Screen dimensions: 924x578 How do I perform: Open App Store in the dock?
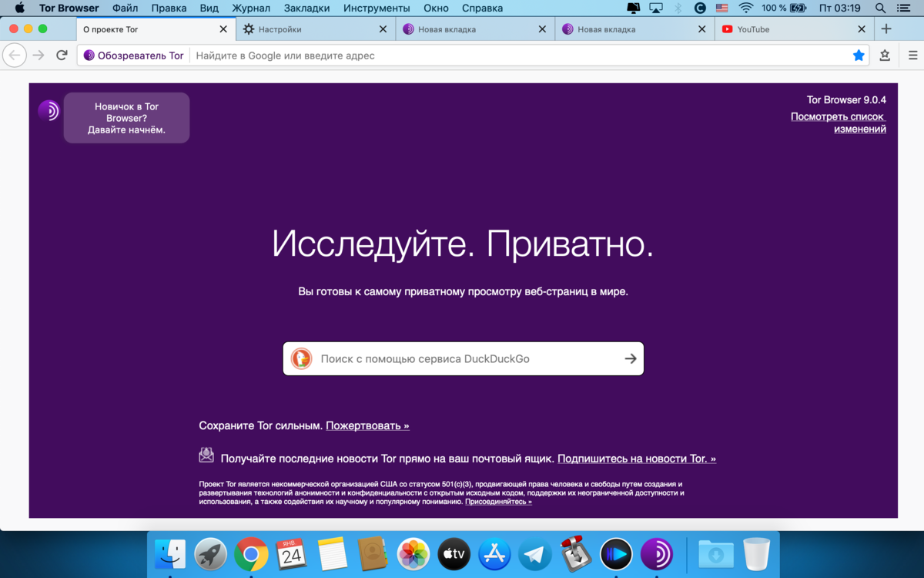tap(494, 553)
